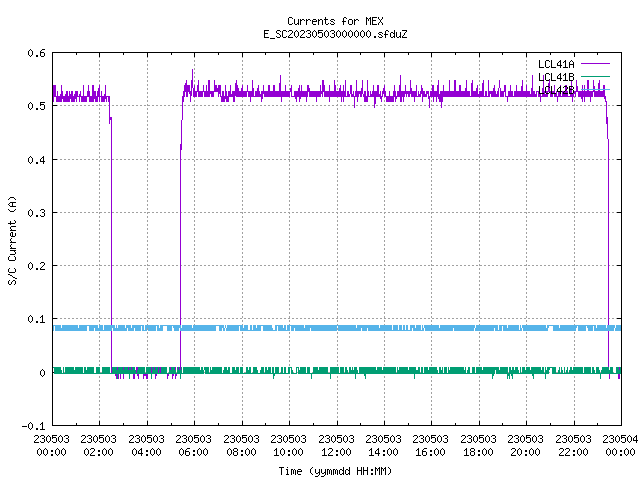Click the x-axis tick label 230504 00:00
Viewport: 640px width, 480px height.
pos(620,446)
